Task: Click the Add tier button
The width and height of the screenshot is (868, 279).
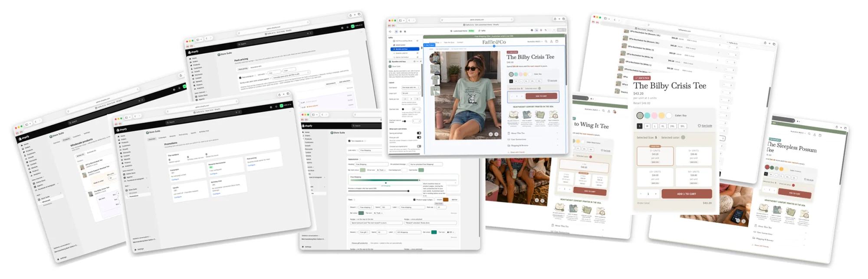Action: tap(454, 200)
